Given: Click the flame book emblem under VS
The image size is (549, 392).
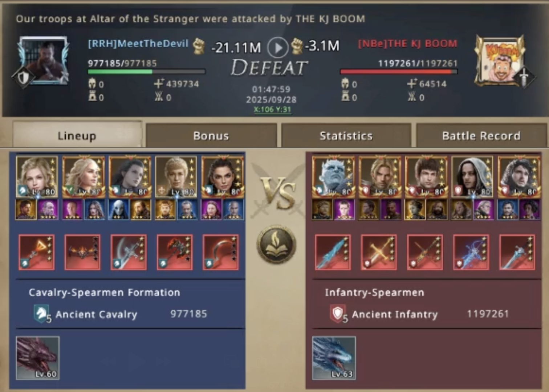Looking at the screenshot, I should [276, 244].
